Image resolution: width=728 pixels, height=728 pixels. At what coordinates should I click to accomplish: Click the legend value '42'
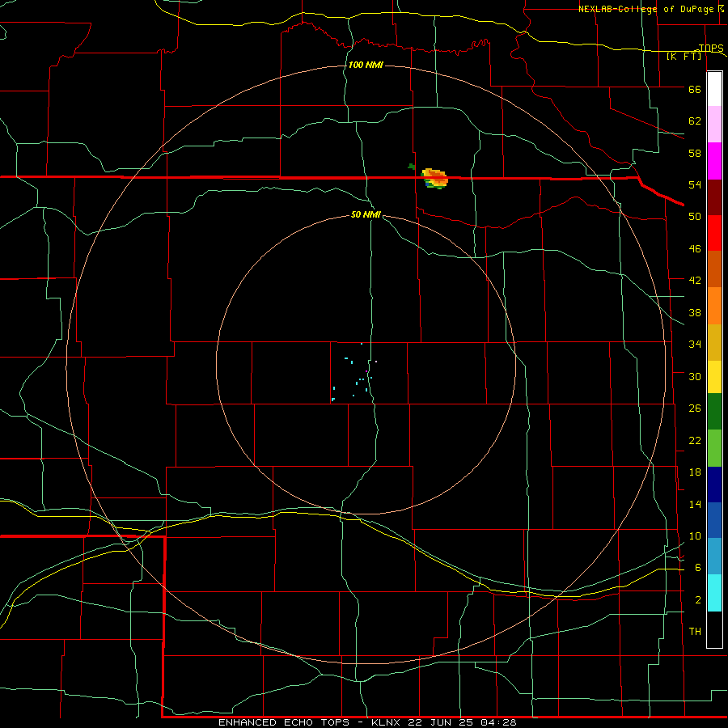[695, 280]
